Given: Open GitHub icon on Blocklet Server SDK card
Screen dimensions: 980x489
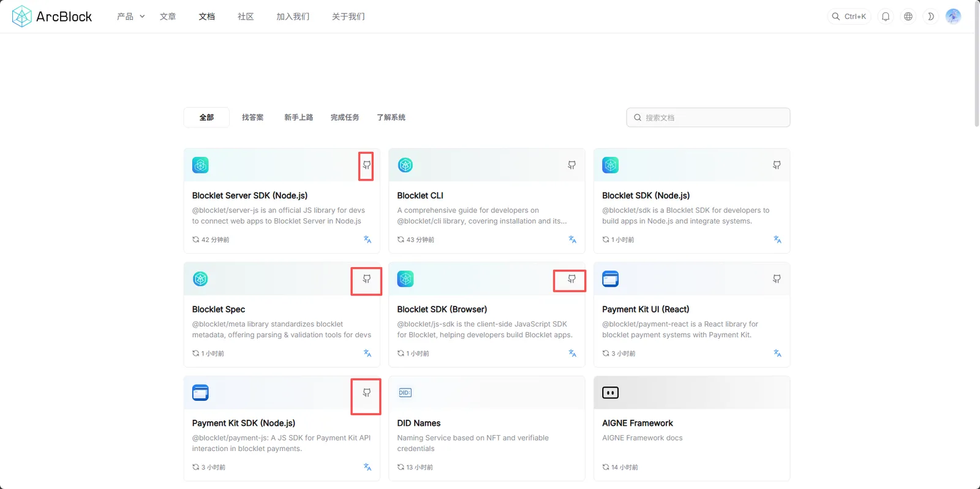Looking at the screenshot, I should 366,165.
